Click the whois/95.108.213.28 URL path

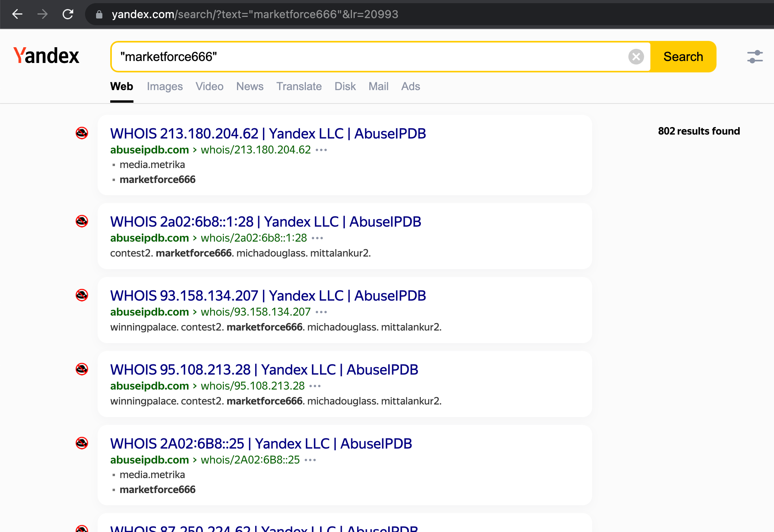[x=252, y=386]
